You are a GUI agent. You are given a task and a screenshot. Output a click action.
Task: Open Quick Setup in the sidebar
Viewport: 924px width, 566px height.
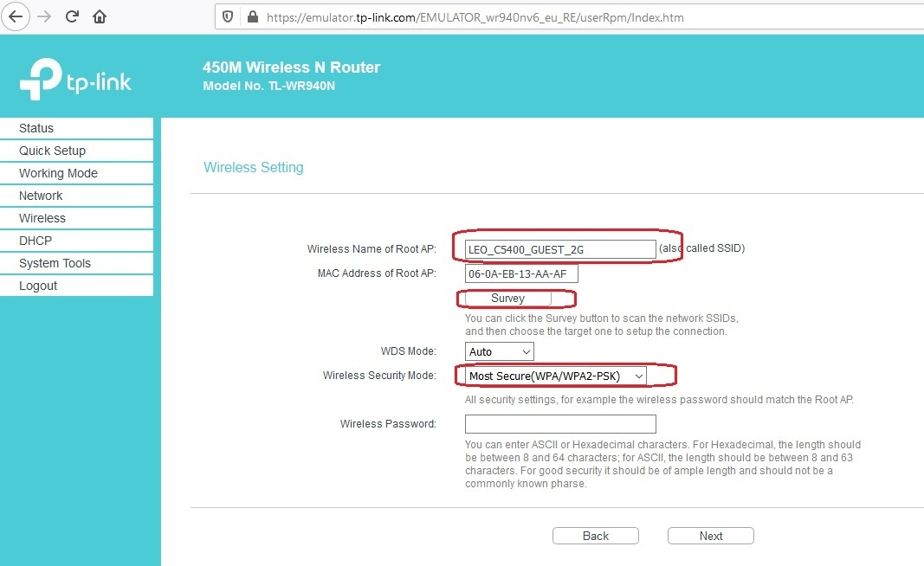[x=76, y=151]
